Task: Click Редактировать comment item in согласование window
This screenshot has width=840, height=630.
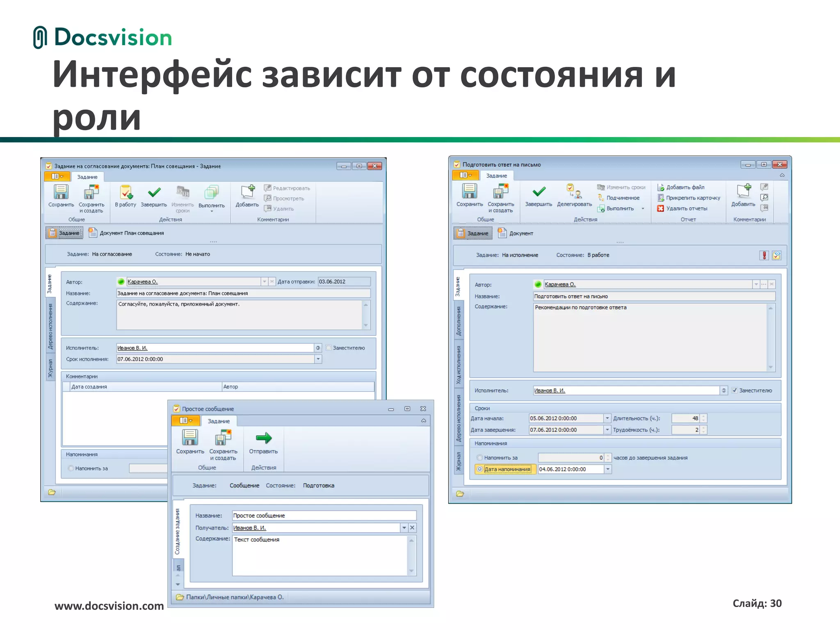Action: point(287,188)
